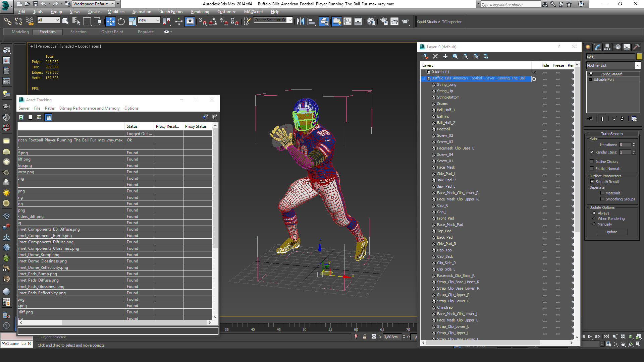Open the Workspace Default dropdown
The width and height of the screenshot is (644, 362).
(94, 4)
